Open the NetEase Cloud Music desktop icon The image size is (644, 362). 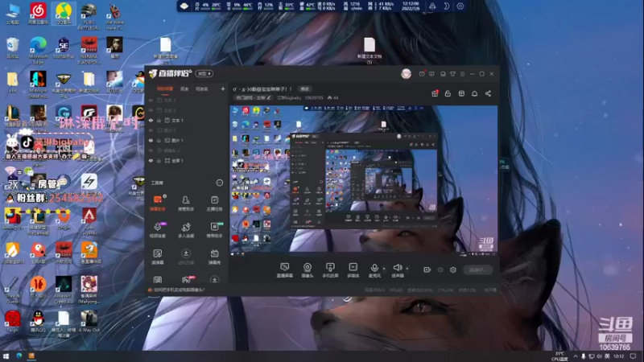point(38,13)
